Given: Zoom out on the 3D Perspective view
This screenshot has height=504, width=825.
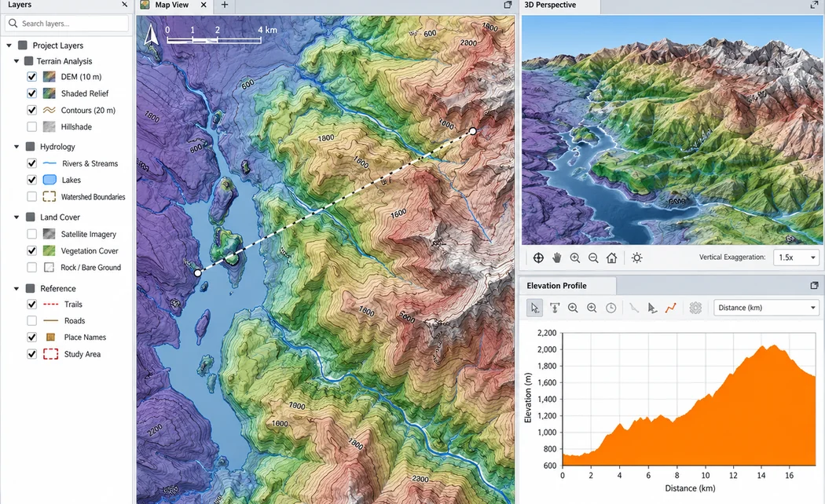Looking at the screenshot, I should (x=593, y=258).
